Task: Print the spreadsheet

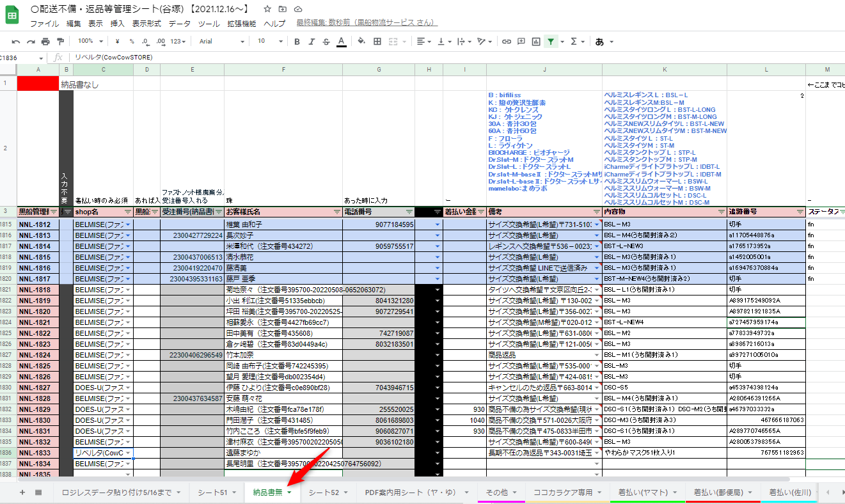Action: point(45,41)
